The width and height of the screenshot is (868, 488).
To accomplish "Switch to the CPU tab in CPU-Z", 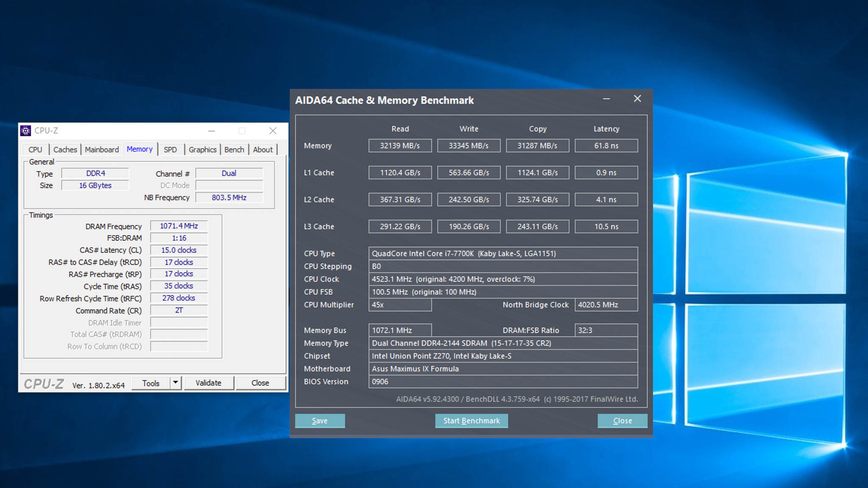I will click(35, 150).
